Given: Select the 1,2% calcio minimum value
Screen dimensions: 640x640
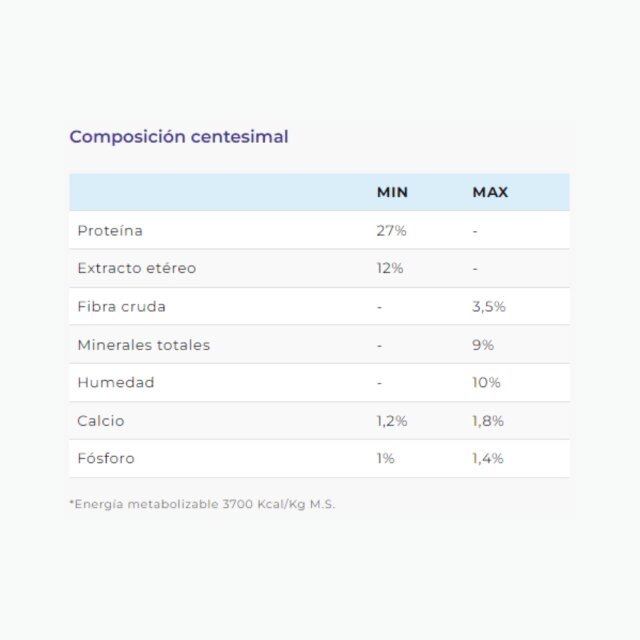Looking at the screenshot, I should point(392,421).
